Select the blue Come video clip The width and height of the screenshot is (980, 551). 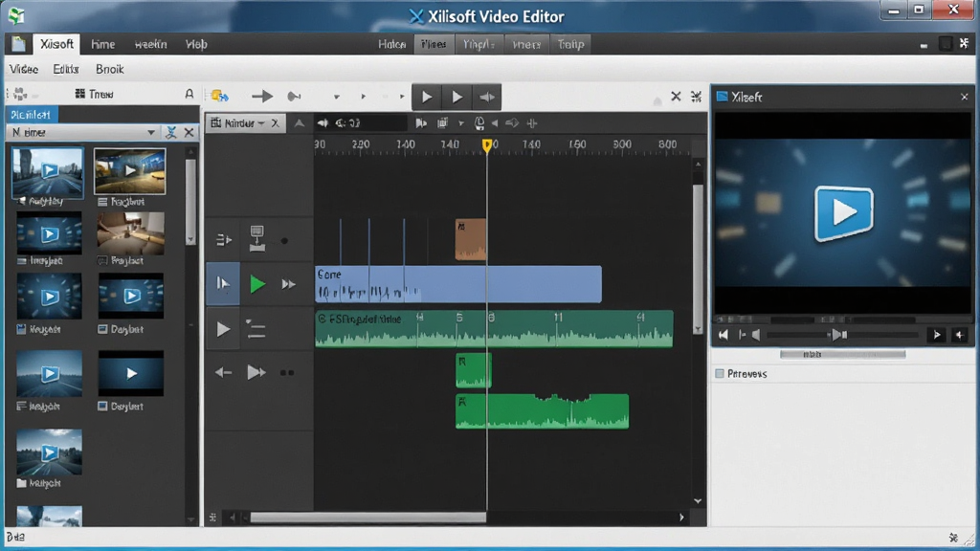[x=458, y=284]
